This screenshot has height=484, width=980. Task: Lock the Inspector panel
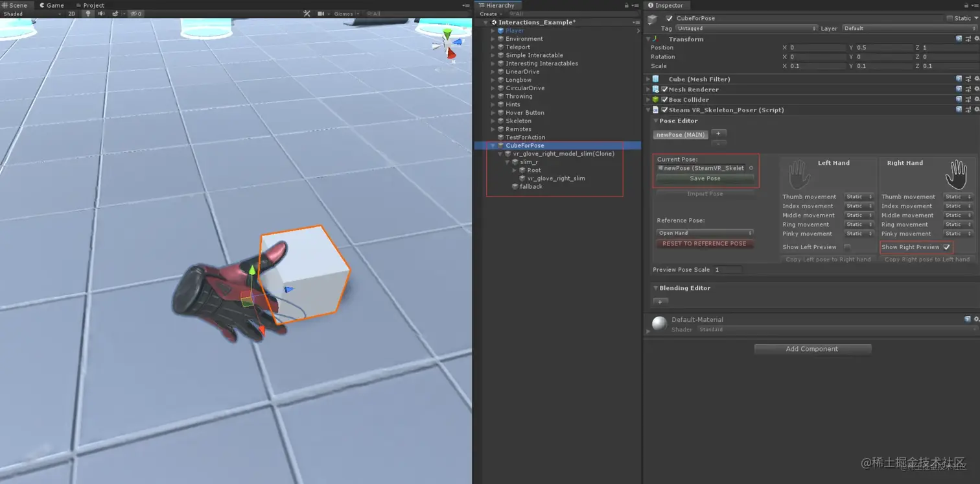(x=967, y=5)
